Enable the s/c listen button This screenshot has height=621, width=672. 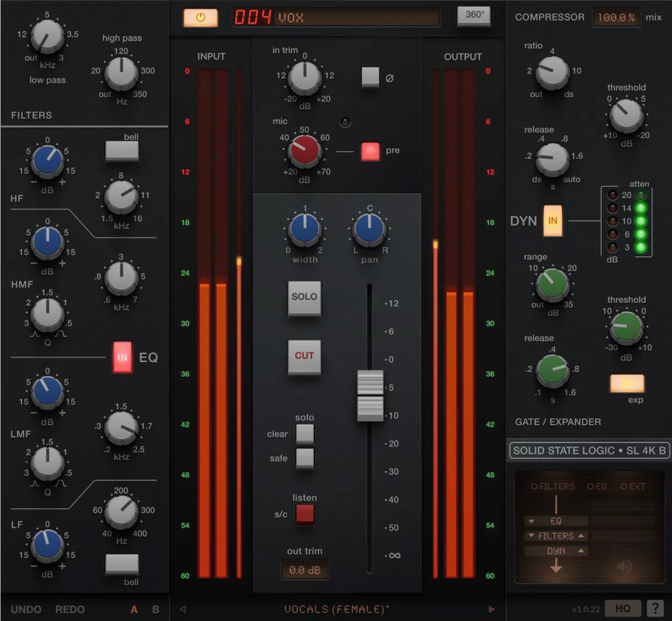(x=305, y=513)
